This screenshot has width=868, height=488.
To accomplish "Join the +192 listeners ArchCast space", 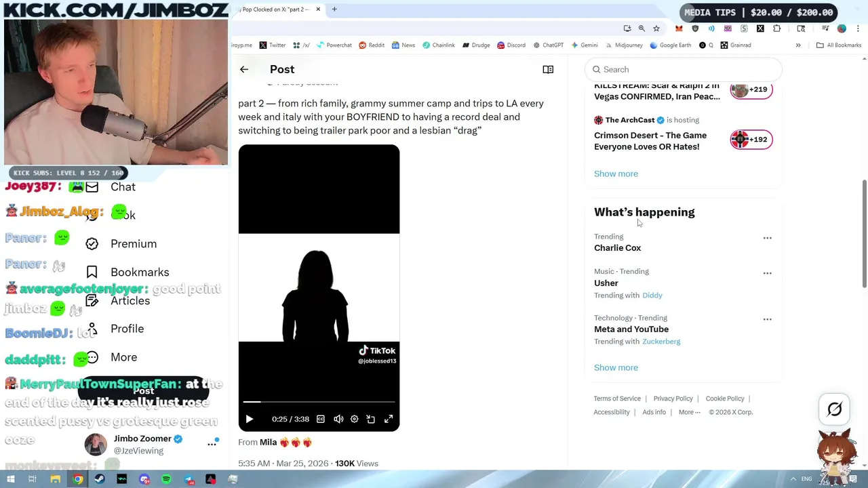I will pyautogui.click(x=751, y=140).
